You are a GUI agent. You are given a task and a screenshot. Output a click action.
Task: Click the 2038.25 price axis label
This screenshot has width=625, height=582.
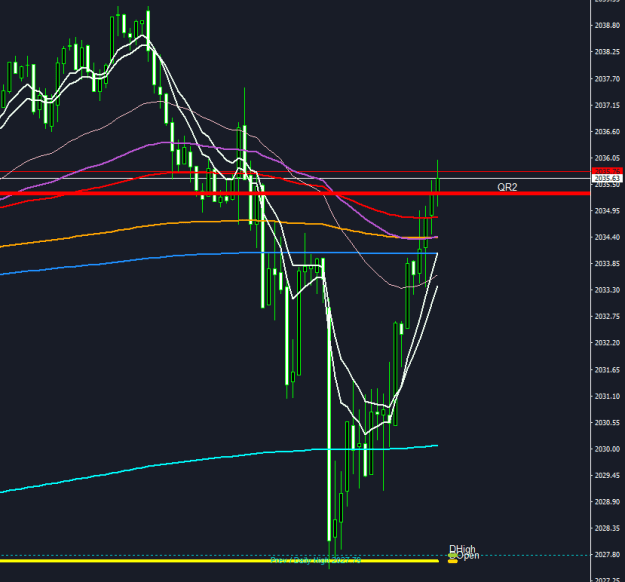point(607,52)
